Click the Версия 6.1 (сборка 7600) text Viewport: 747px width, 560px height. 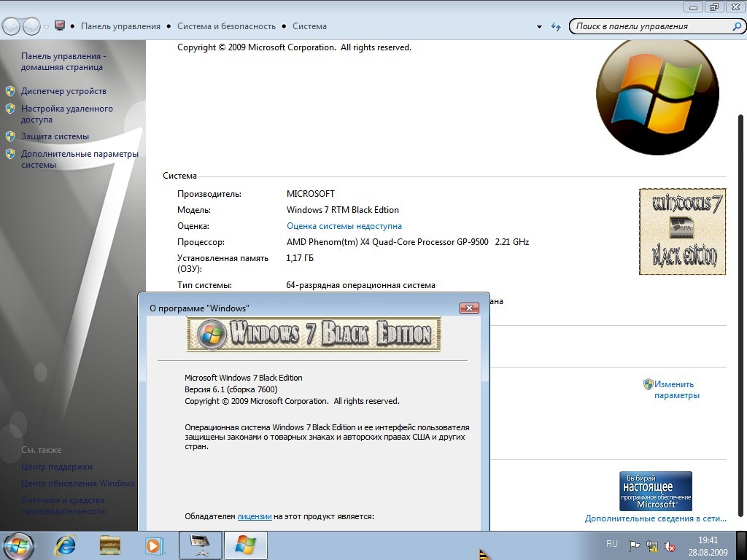(231, 389)
